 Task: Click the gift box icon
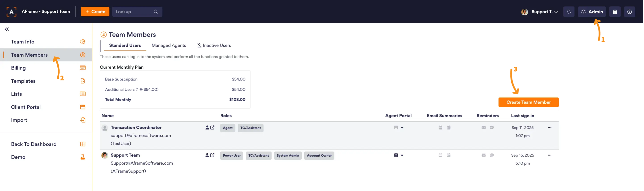point(615,12)
